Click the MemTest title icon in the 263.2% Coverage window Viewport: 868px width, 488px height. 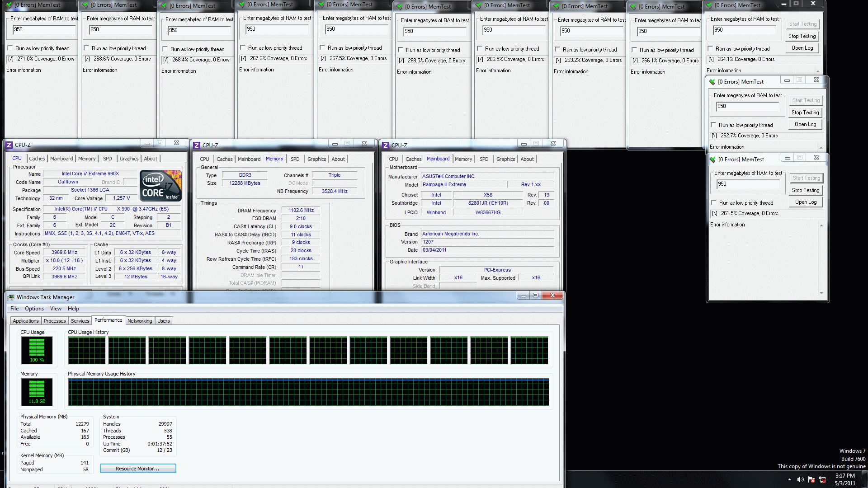[557, 6]
